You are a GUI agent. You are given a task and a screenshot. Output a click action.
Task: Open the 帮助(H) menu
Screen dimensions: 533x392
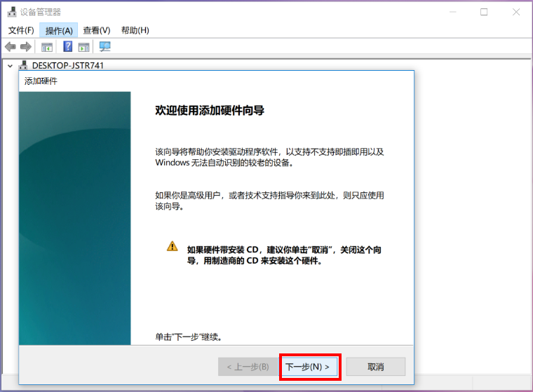[x=135, y=30]
